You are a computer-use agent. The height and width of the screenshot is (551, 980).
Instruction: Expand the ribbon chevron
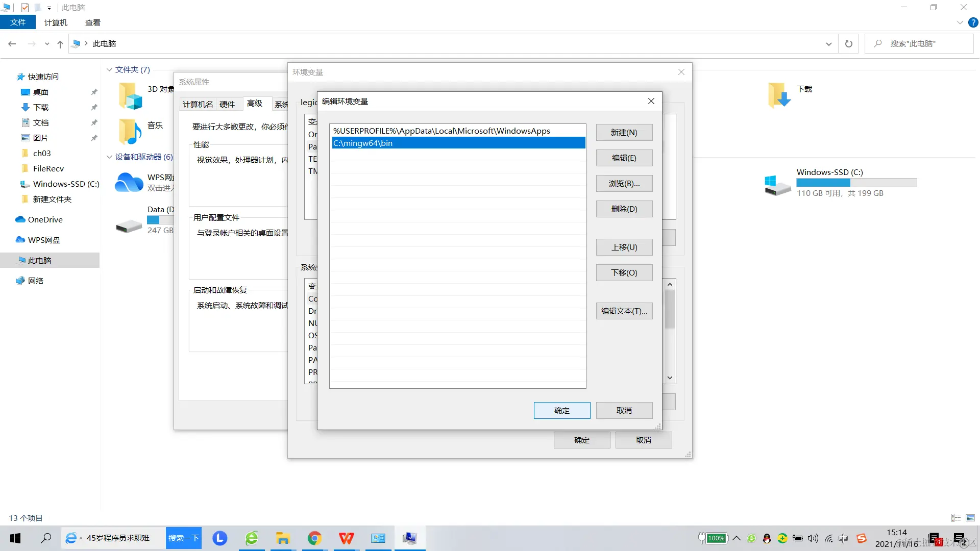[x=960, y=22]
